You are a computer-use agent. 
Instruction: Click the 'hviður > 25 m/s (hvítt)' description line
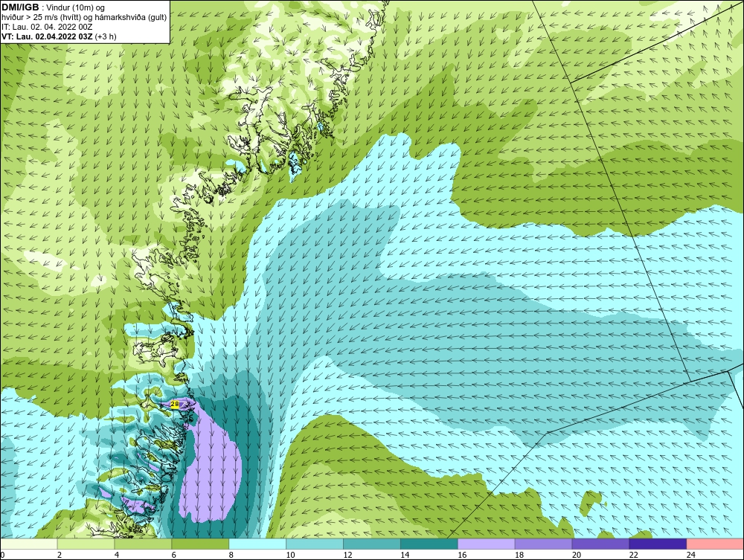click(84, 18)
